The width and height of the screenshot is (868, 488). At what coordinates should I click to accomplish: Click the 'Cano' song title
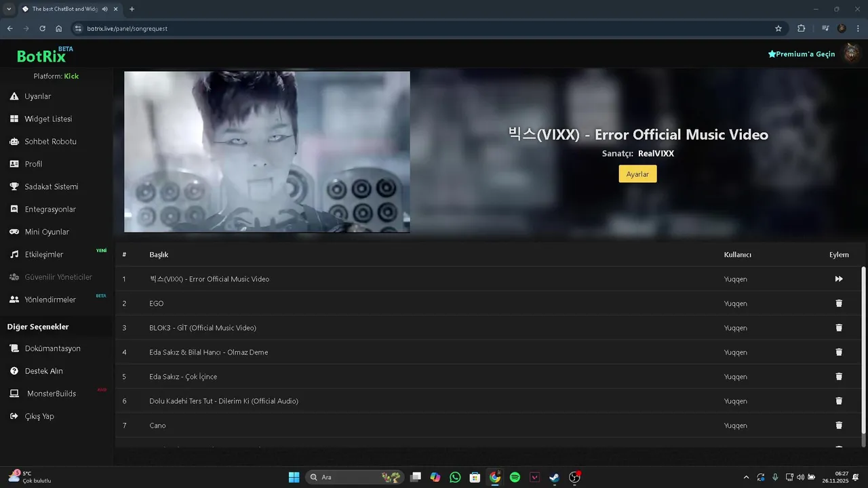click(157, 426)
